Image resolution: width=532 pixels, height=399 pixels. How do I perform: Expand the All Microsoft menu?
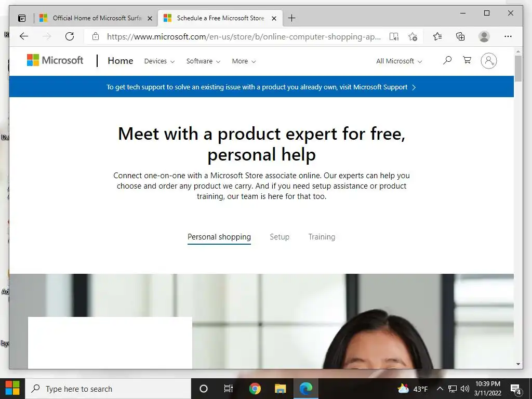point(399,61)
